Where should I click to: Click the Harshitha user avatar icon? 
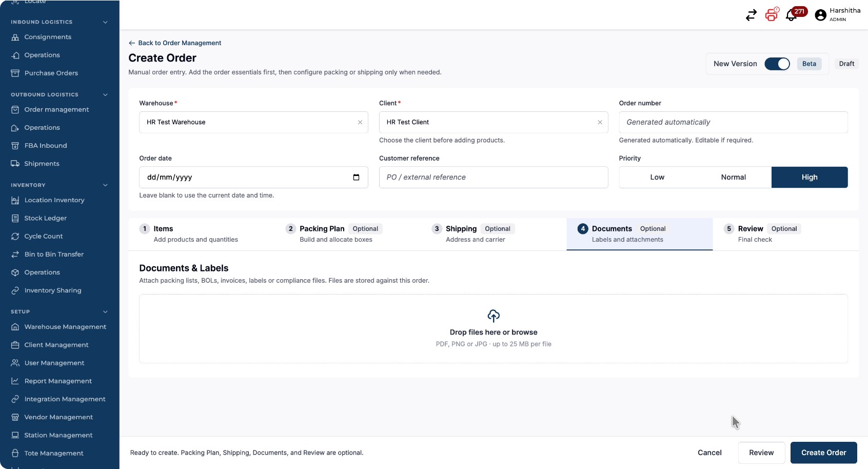pos(820,15)
